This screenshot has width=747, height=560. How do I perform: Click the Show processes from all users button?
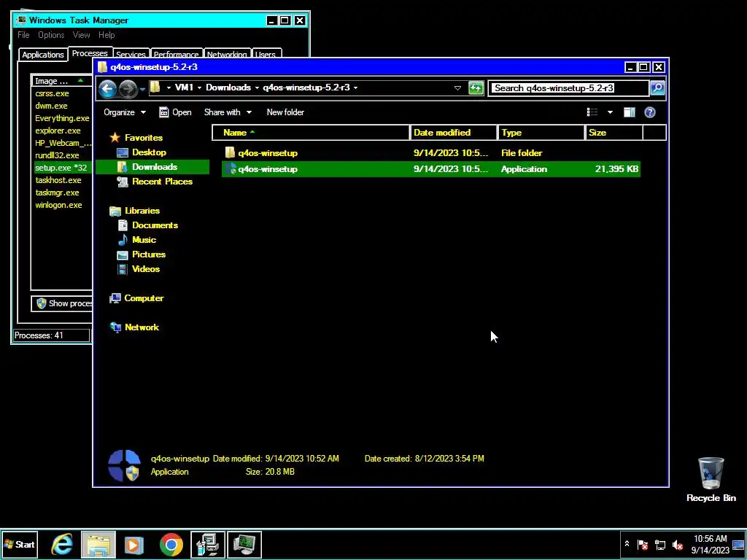pos(62,303)
